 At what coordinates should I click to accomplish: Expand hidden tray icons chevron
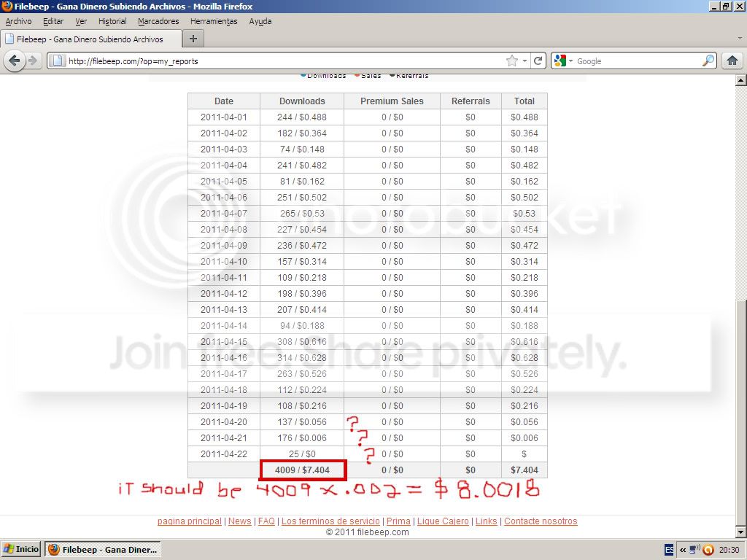[x=683, y=550]
